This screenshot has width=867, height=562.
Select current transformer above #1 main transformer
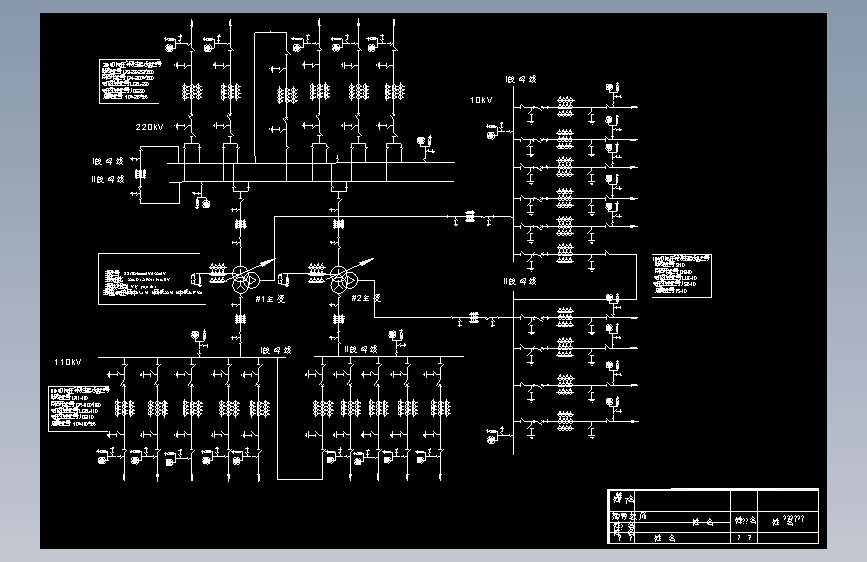[x=240, y=224]
